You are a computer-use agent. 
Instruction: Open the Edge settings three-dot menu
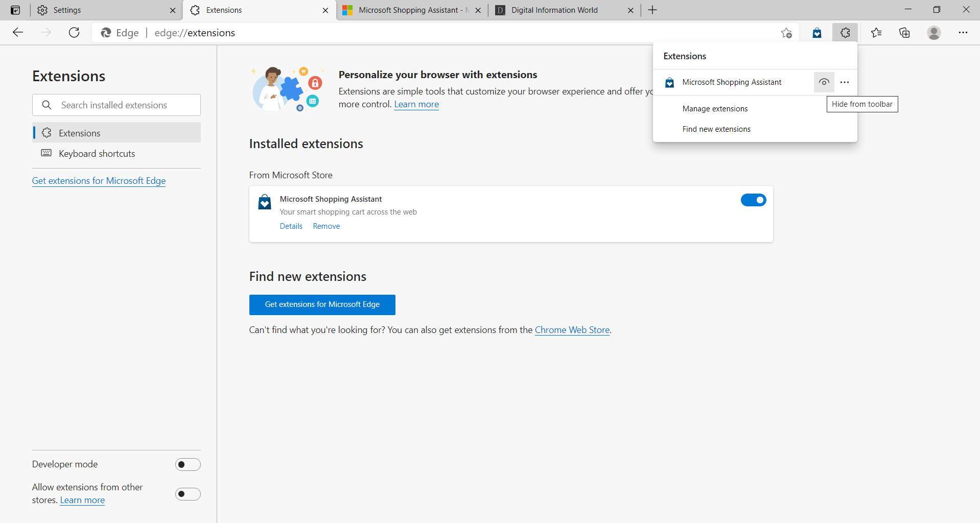(963, 32)
